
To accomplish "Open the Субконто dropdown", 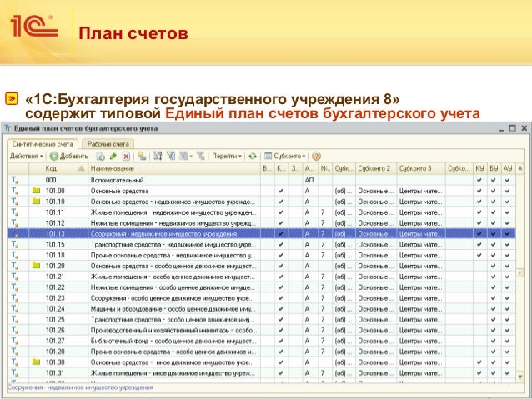I will click(285, 157).
